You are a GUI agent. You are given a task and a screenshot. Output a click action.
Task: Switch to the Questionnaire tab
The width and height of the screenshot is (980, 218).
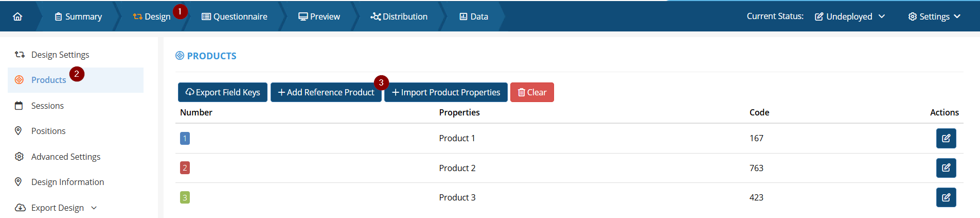235,16
